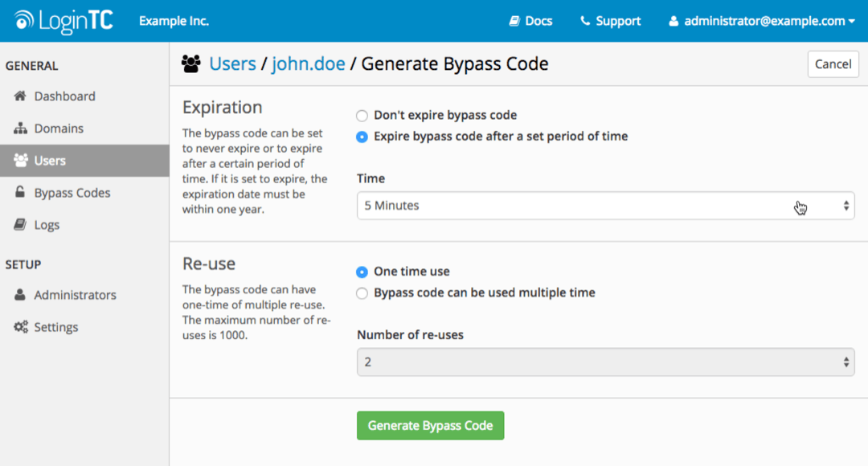Open the Time dropdown showing 5 Minutes
This screenshot has height=466, width=868.
(x=606, y=206)
